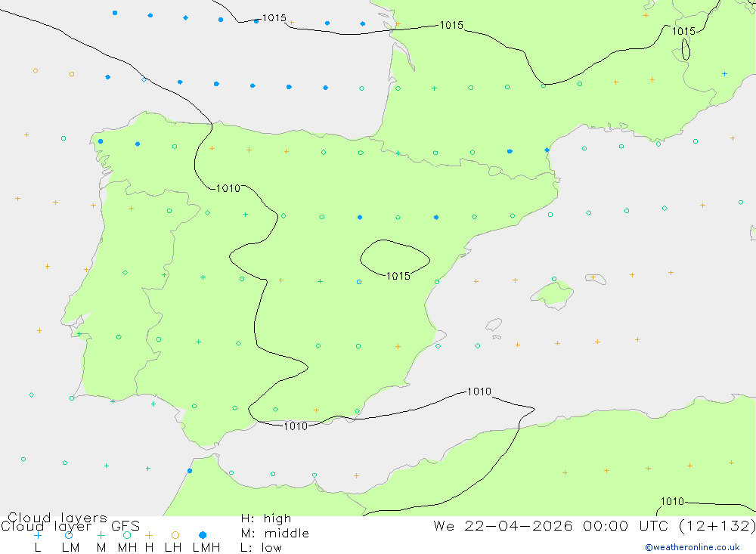Click the blue circle LM legend symbol

coord(69,535)
